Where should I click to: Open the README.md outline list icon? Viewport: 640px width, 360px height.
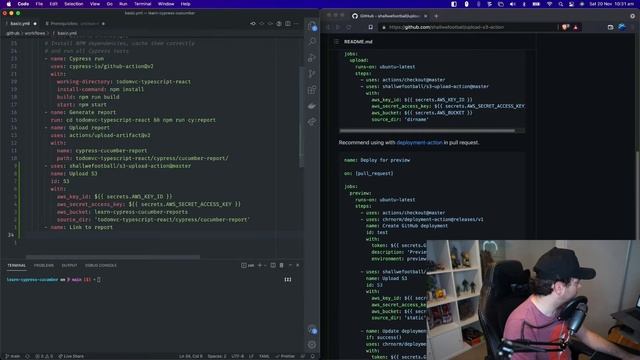(x=336, y=42)
